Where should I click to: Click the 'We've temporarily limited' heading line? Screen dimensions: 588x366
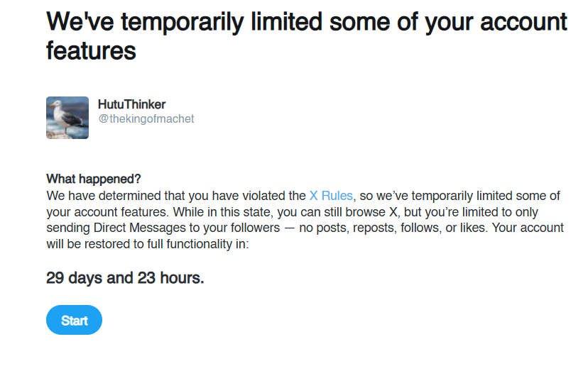click(x=306, y=22)
